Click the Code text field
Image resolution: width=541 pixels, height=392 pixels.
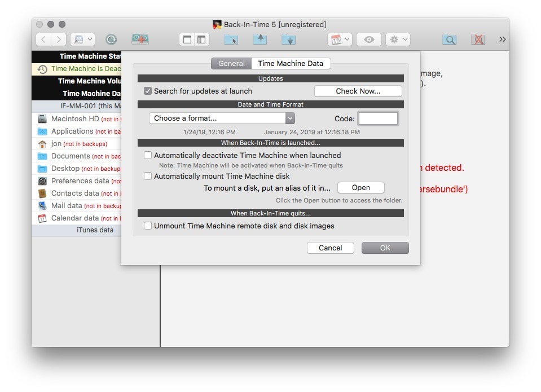tap(378, 118)
